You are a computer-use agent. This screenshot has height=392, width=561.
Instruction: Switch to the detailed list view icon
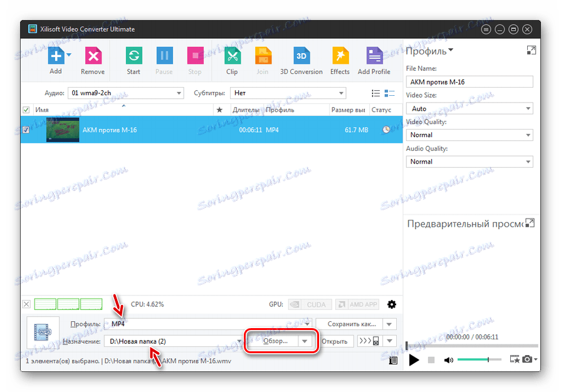tap(389, 93)
